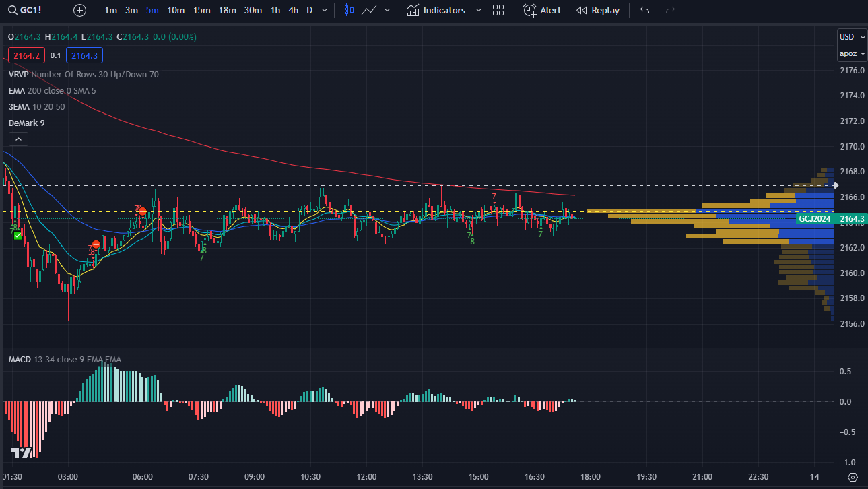Image resolution: width=868 pixels, height=489 pixels.
Task: Click the red no-entry marker near 04:00
Action: point(96,244)
